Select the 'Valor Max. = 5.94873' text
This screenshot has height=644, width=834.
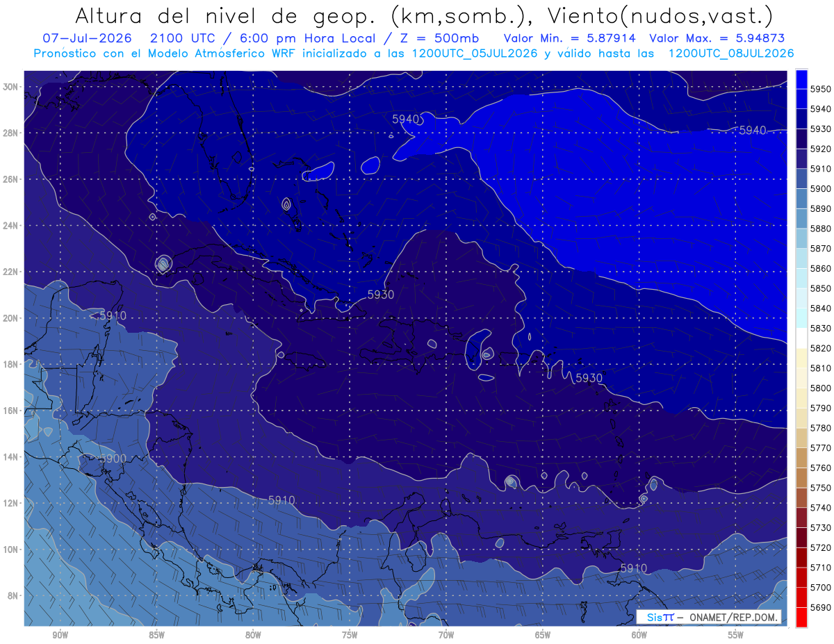pyautogui.click(x=717, y=38)
